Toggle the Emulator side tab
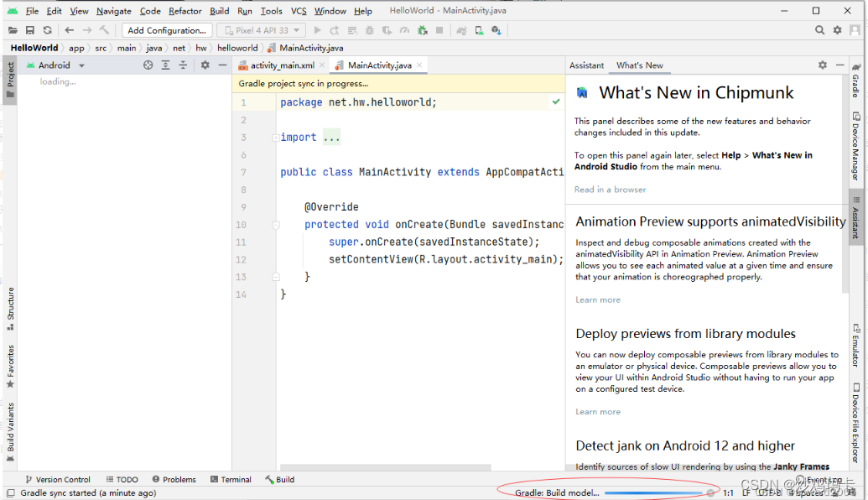This screenshot has width=868, height=500. click(x=855, y=346)
